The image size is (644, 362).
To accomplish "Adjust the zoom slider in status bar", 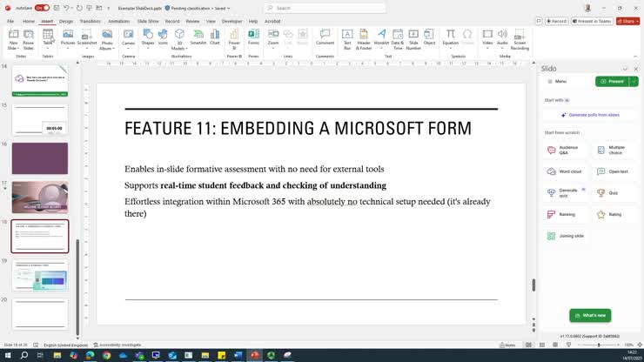I will coord(599,345).
